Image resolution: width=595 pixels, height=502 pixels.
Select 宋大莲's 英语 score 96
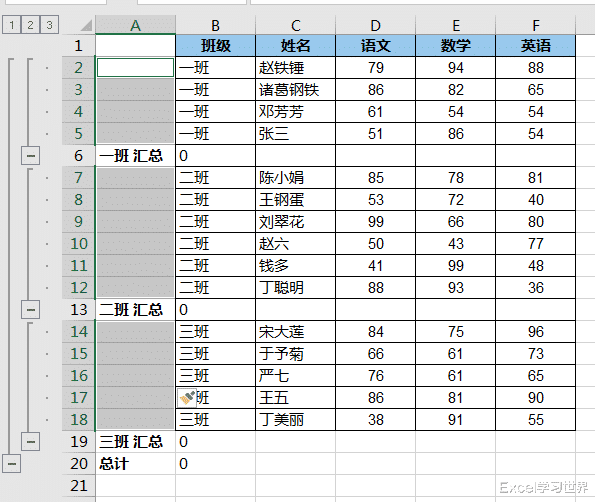click(535, 332)
